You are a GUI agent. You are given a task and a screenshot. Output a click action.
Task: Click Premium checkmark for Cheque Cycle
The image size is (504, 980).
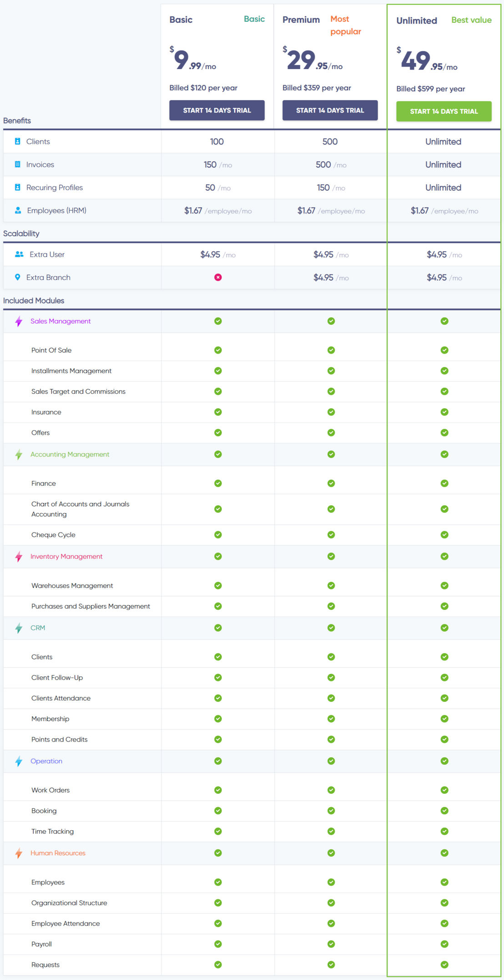pyautogui.click(x=331, y=534)
